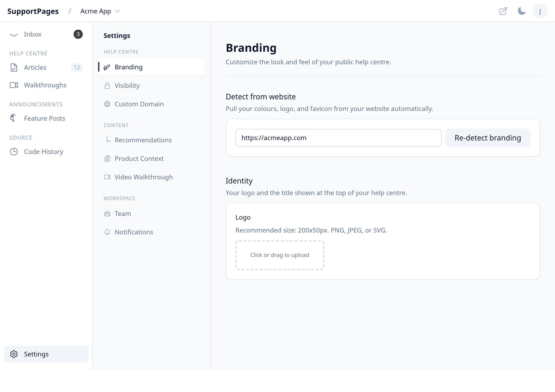Click the SupportPages logo text
The width and height of the screenshot is (555, 392).
point(33,11)
